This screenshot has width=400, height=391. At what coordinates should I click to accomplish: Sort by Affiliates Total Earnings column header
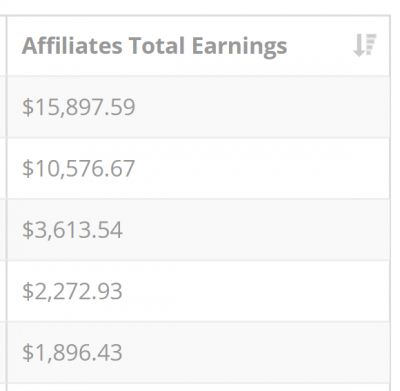pos(198,46)
